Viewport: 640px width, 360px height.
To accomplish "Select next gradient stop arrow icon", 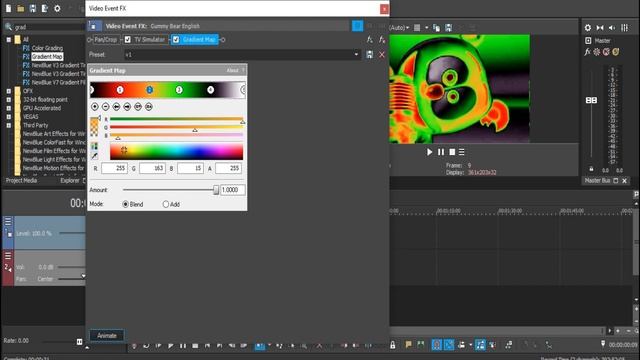I will click(127, 107).
